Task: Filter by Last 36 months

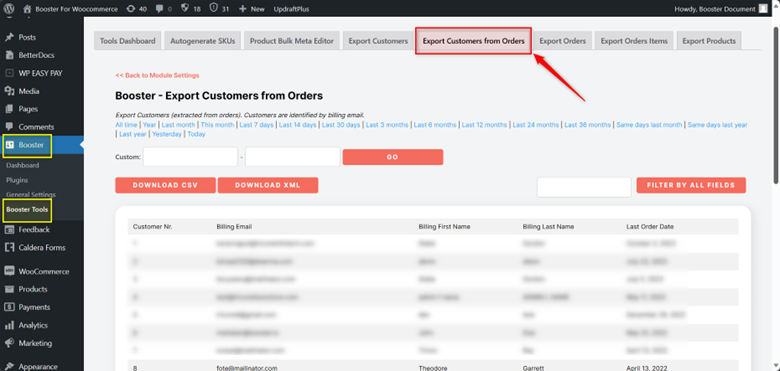Action: tap(587, 125)
